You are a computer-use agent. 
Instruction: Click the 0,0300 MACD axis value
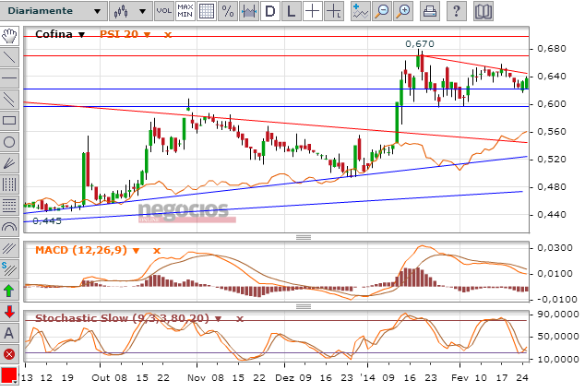pyautogui.click(x=555, y=248)
